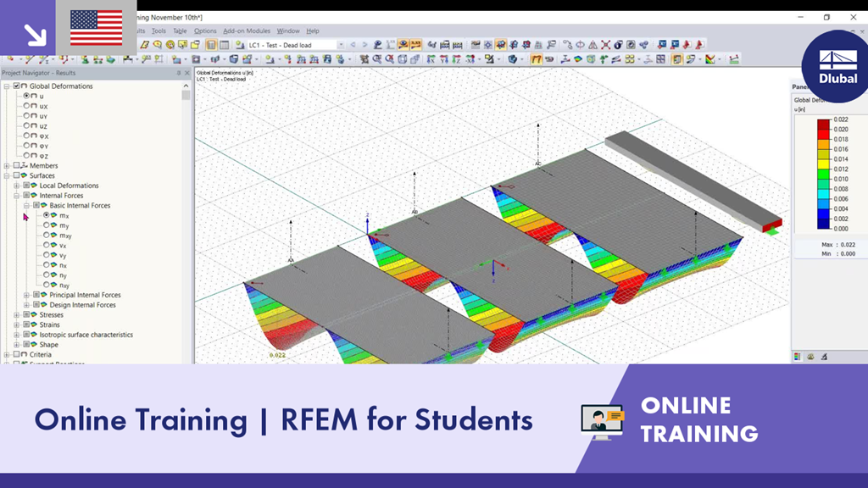
Task: Click the colored isosurface results icon
Action: click(x=578, y=59)
